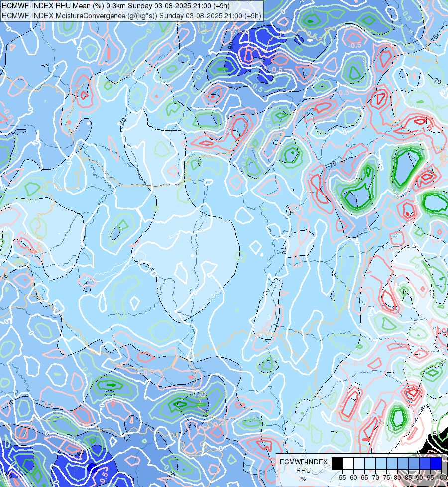Click the legend tick value 80
Image resolution: width=448 pixels, height=487 pixels.
[397, 478]
